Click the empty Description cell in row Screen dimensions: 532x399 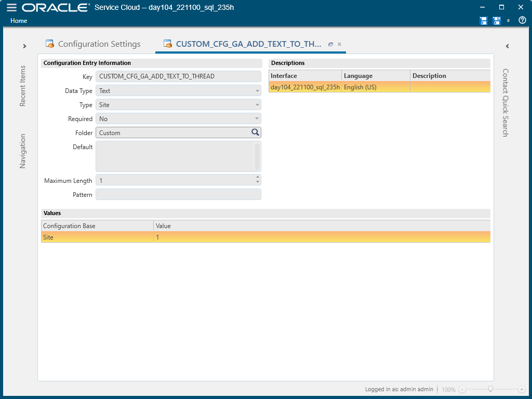pos(450,87)
